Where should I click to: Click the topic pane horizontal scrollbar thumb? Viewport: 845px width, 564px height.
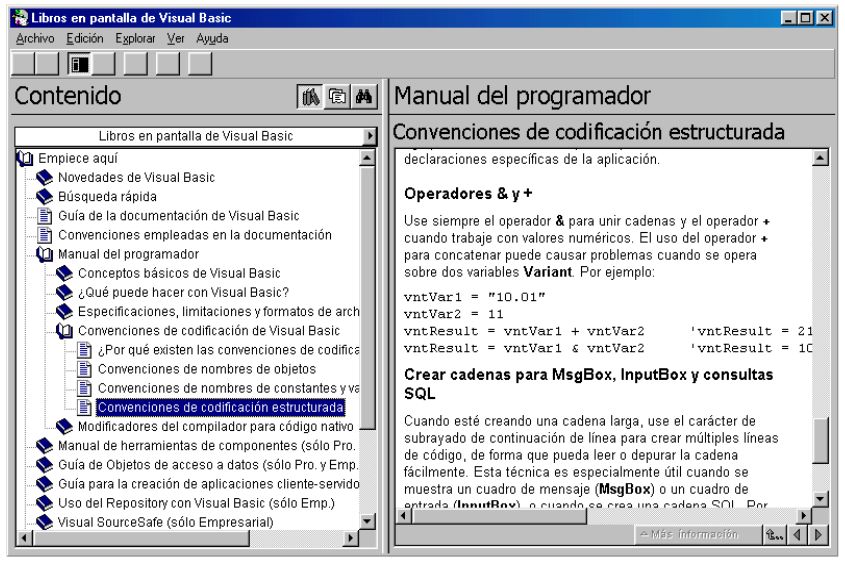499,516
